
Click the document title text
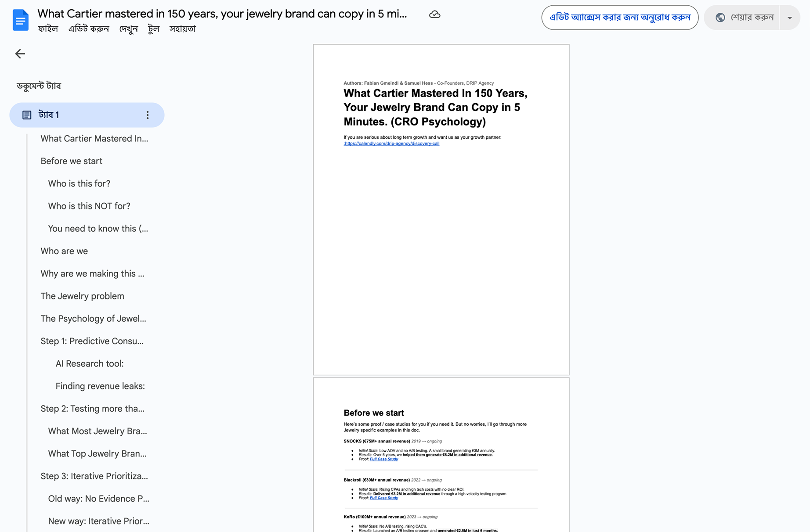(222, 14)
